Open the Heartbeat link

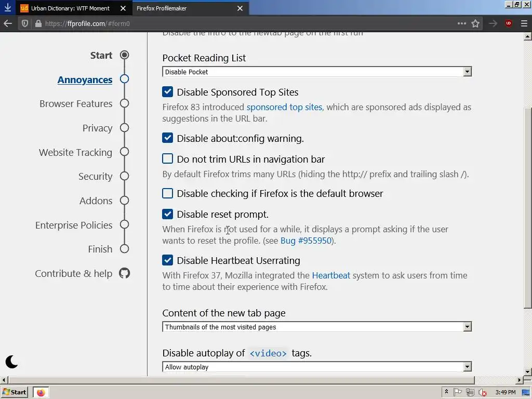(331, 275)
